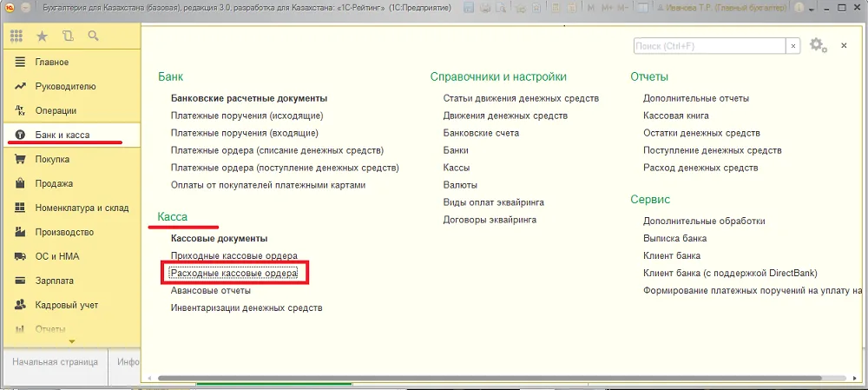
Task: Open Статьи движения денежных средств
Action: coord(521,99)
